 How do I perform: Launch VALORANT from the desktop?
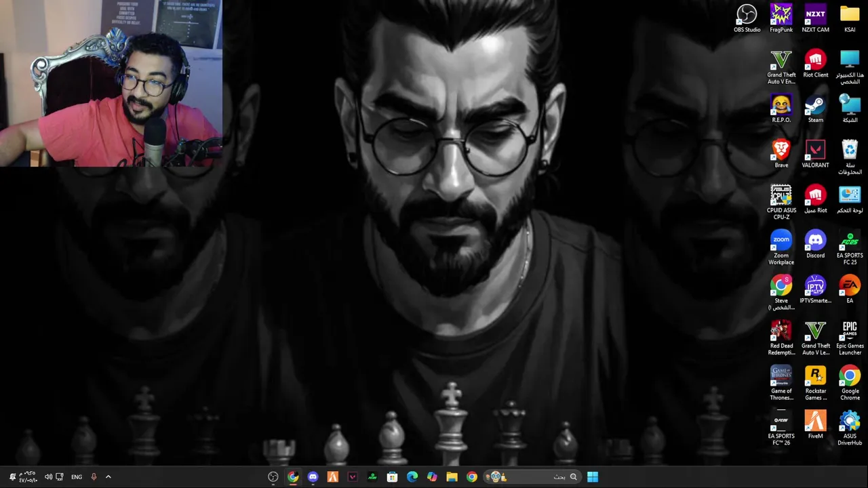coord(815,154)
